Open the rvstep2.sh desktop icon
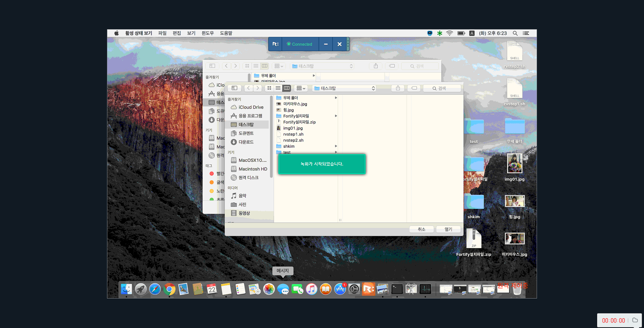This screenshot has height=328, width=644. point(515,55)
